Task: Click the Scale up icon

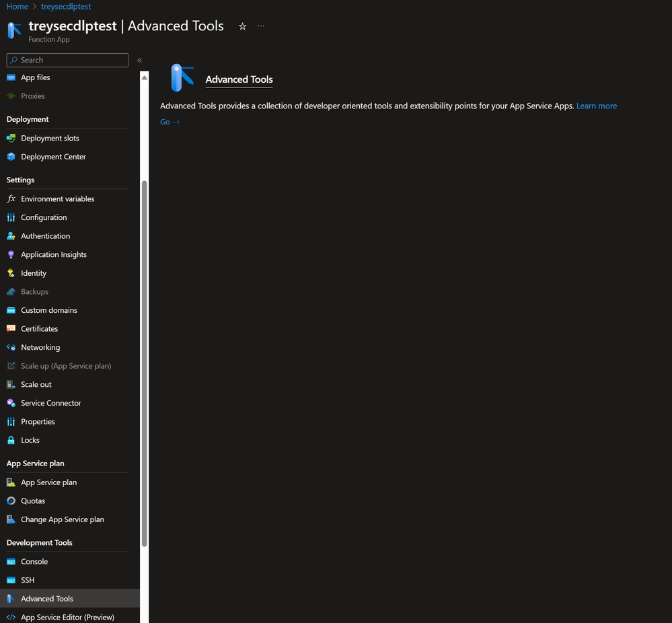Action: coord(11,366)
